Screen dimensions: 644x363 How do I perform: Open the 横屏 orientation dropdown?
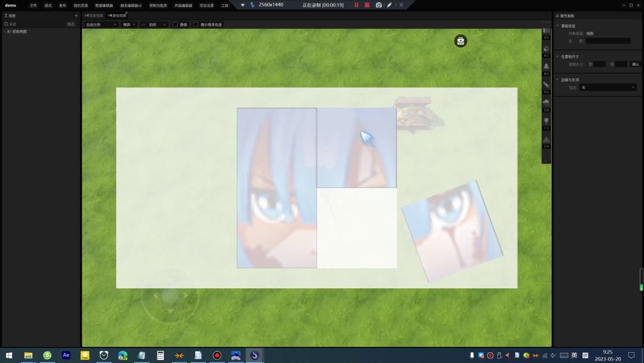pyautogui.click(x=129, y=24)
